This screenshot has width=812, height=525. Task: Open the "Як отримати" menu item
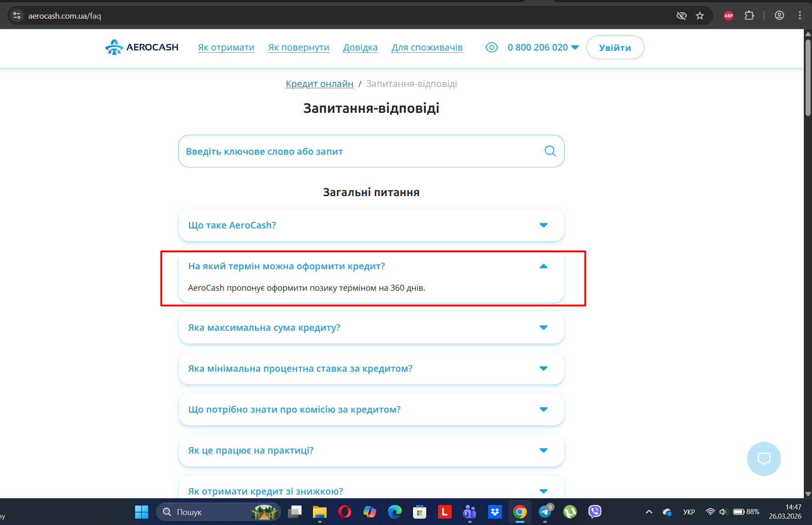(226, 47)
